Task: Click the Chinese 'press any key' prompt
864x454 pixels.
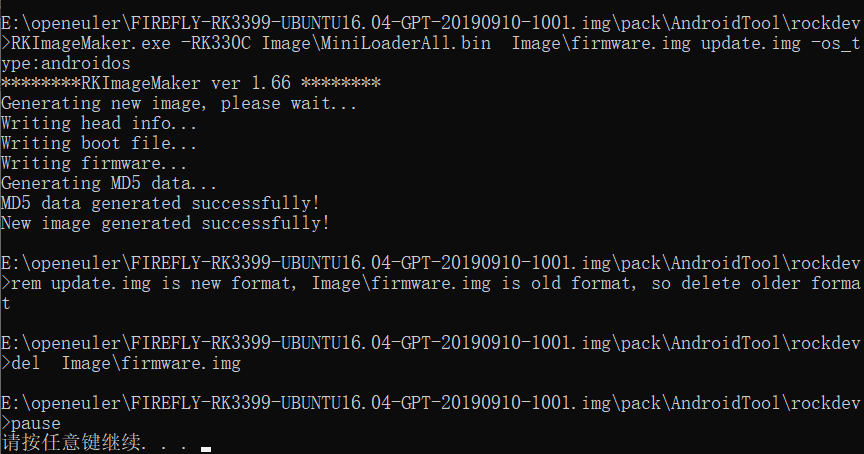Action: coord(95,442)
